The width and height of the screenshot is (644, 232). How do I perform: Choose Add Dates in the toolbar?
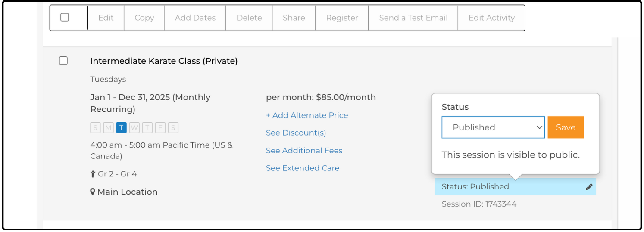[x=195, y=18]
